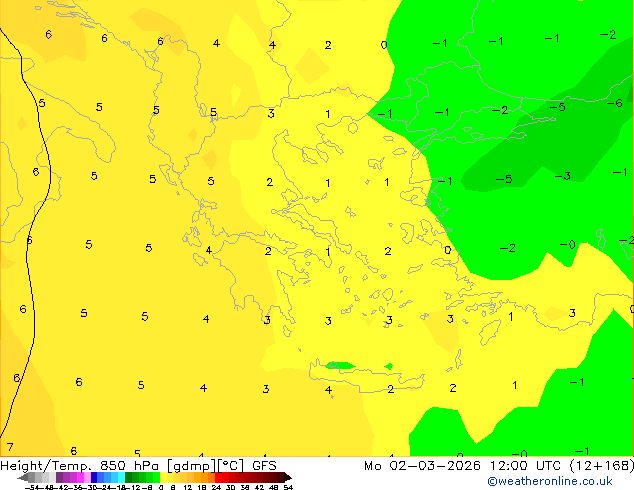Screen dimensions: 634x490
Task: Click the '54' label at legend end
Action: click(x=288, y=487)
